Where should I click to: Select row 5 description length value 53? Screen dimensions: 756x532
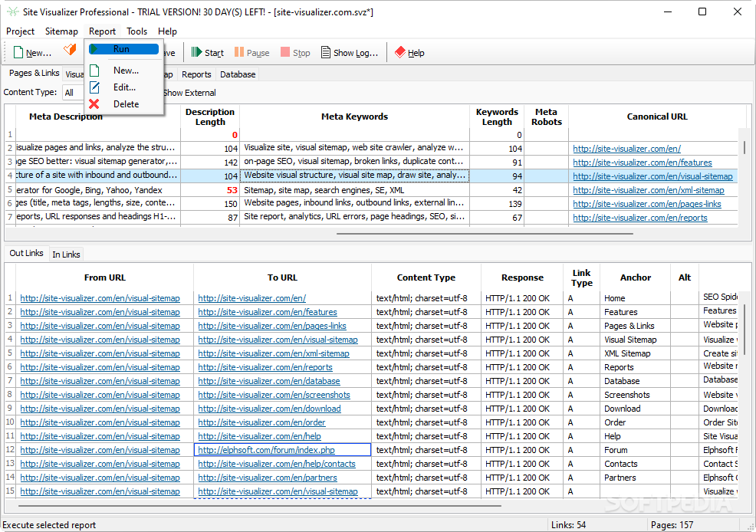click(210, 190)
